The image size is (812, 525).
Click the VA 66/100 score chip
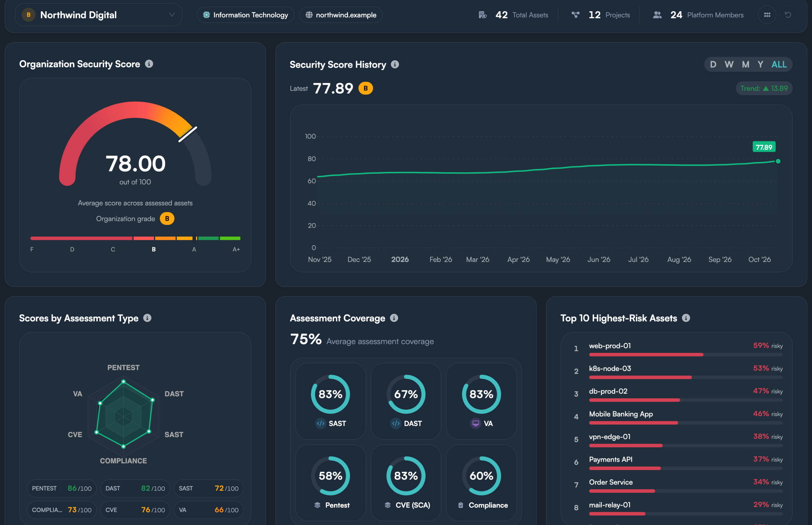209,510
